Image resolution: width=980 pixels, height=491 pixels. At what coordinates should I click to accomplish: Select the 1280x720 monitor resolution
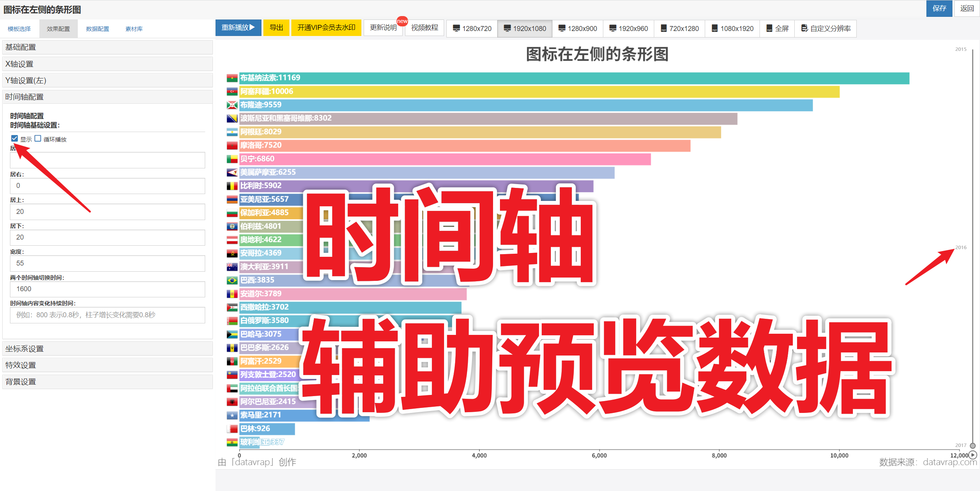472,29
